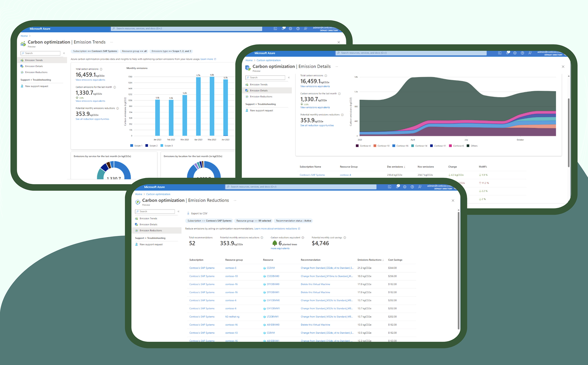
Task: Click the more equivalents link under planted trees
Action: click(280, 248)
